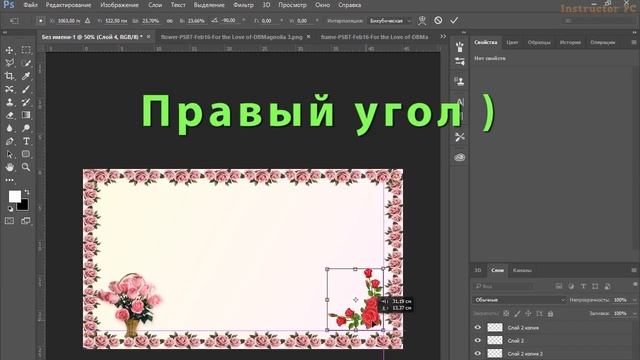Toggle lock all padlock in Layers panel
The height and width of the screenshot is (360, 640).
pyautogui.click(x=550, y=313)
